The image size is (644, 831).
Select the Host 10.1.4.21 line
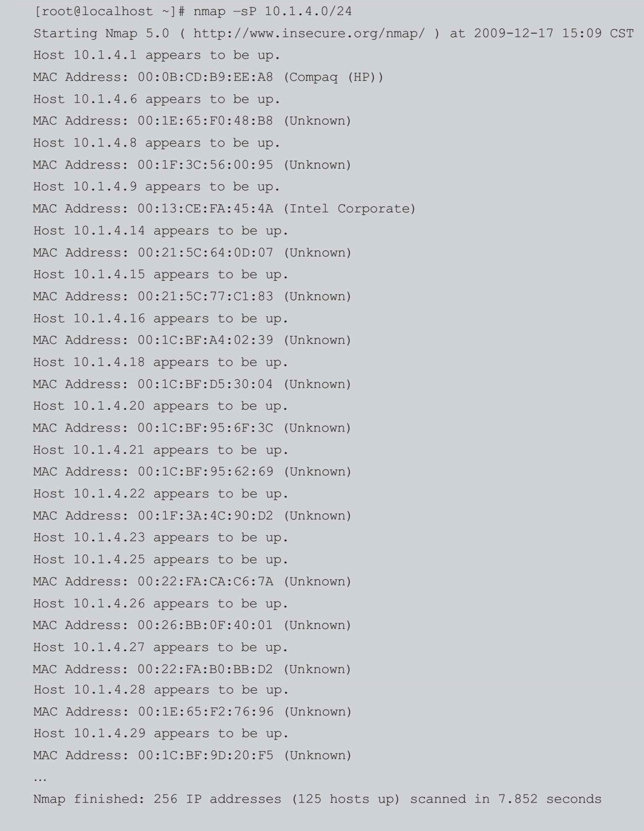pyautogui.click(x=161, y=450)
